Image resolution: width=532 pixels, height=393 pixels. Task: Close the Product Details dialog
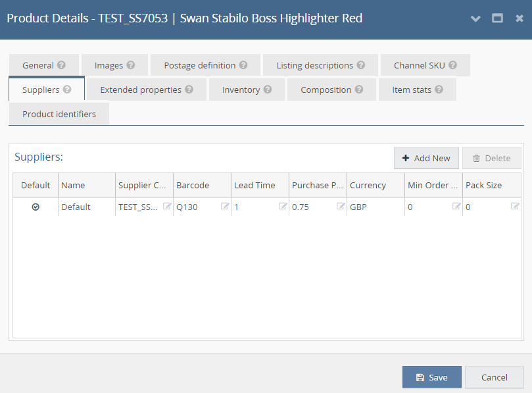click(520, 18)
